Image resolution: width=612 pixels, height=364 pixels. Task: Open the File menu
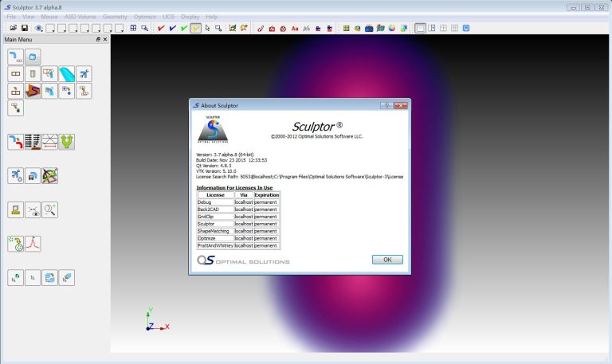[11, 17]
